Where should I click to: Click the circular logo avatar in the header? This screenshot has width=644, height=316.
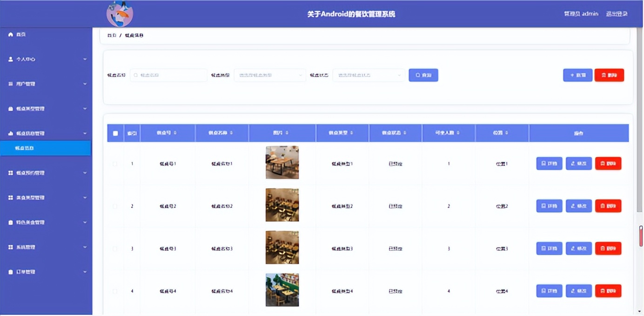[x=120, y=13]
